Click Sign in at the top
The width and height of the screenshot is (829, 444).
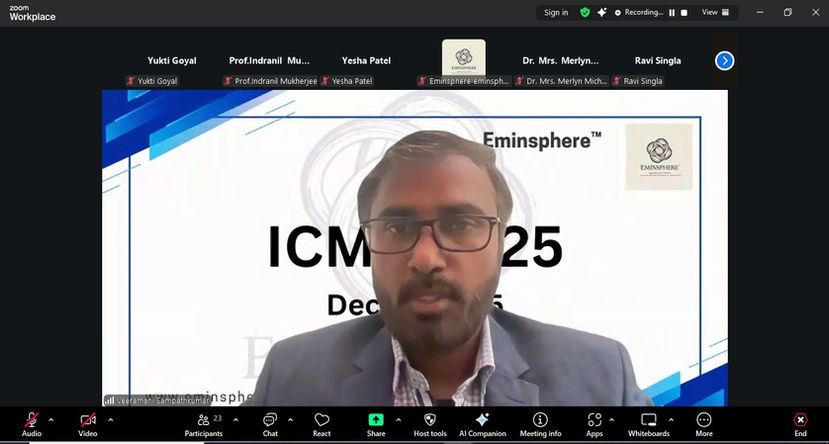click(556, 13)
